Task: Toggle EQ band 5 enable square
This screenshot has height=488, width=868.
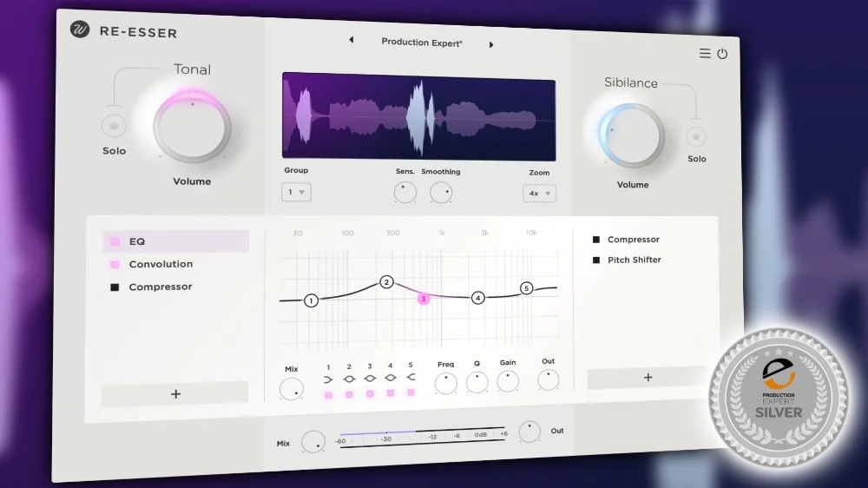Action: click(x=411, y=392)
